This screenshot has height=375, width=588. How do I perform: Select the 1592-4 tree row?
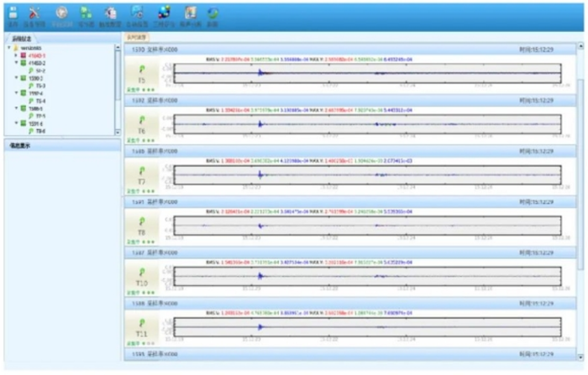32,93
